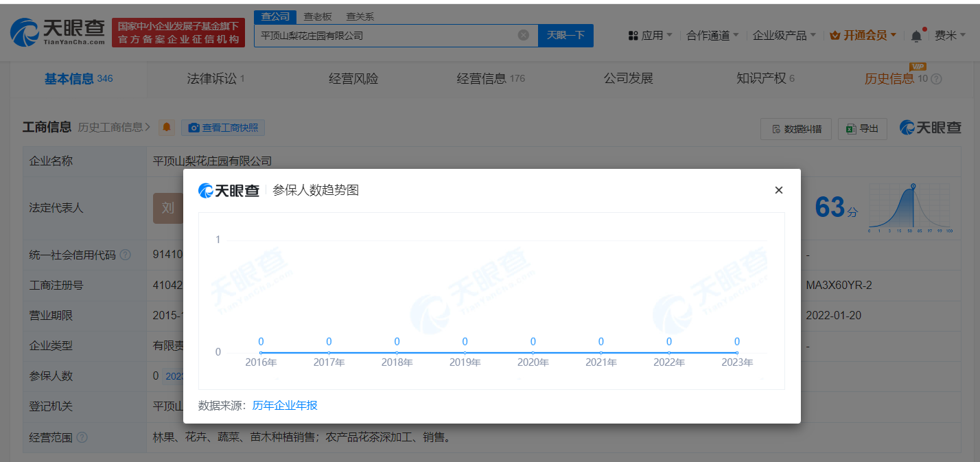This screenshot has width=980, height=462.
Task: Click the 天眼一下 search button
Action: tap(565, 35)
